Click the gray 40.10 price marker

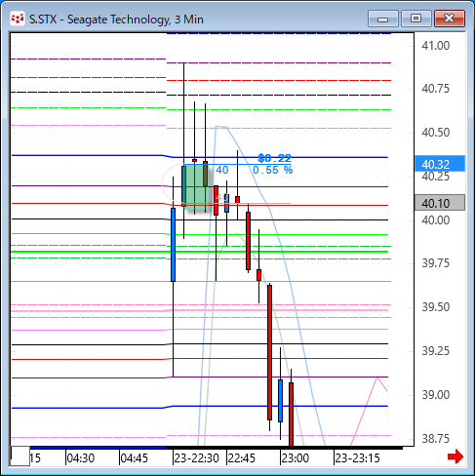click(x=440, y=203)
